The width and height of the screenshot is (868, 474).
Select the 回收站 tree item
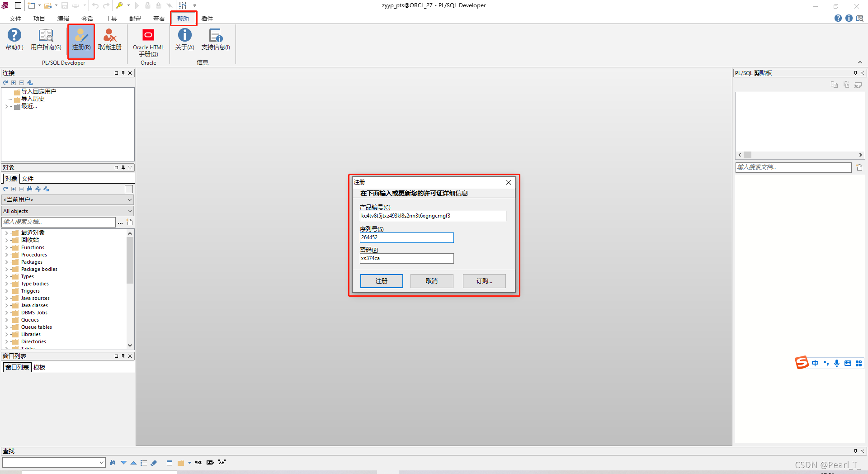30,240
